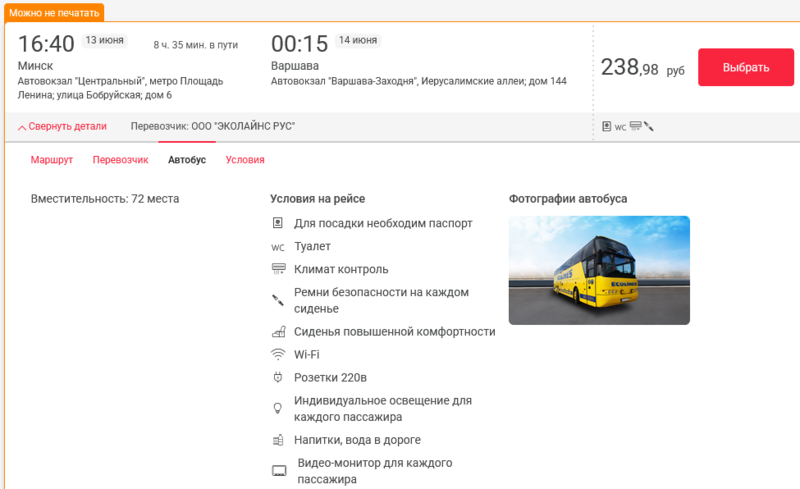Screen dimensions: 800x489
Task: Click the WC toilet icon in conditions list
Action: click(278, 247)
